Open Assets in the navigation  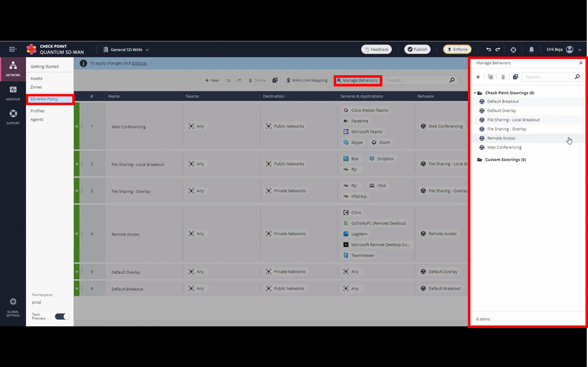[x=37, y=79]
